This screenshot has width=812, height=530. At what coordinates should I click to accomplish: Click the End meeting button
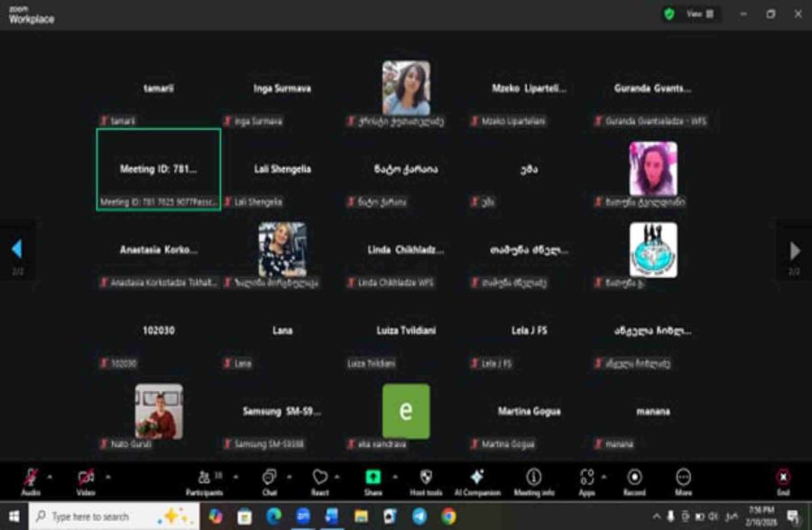782,479
